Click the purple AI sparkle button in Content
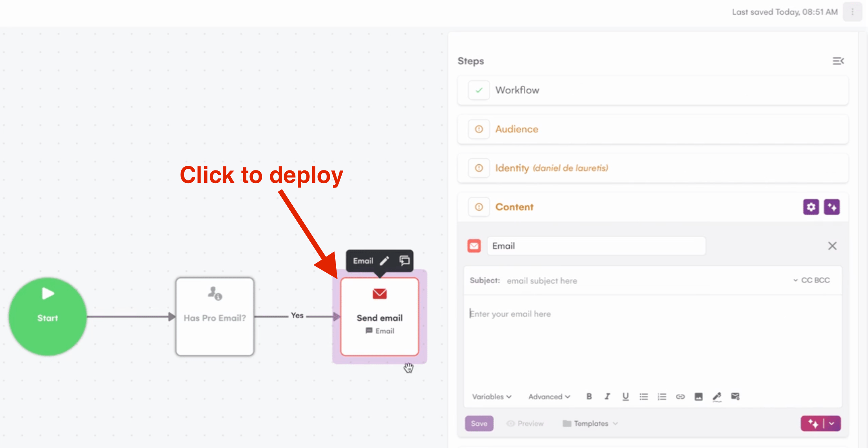The image size is (868, 448). [831, 207]
